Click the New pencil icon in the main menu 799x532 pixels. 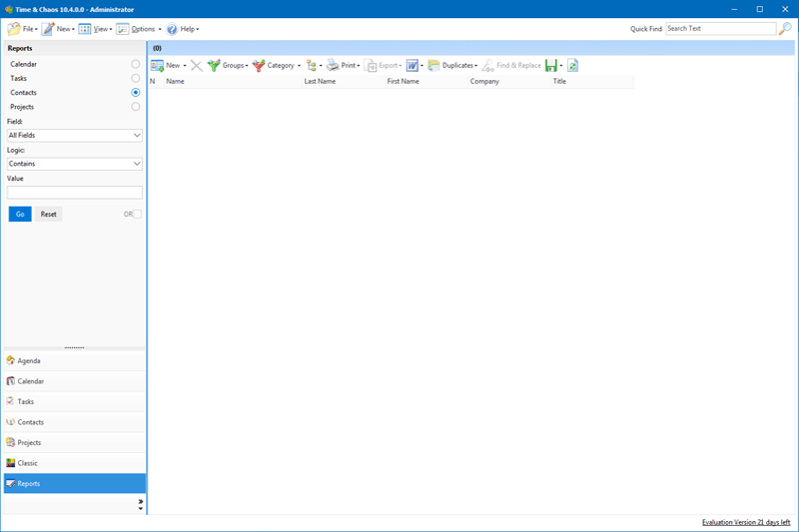tap(48, 29)
